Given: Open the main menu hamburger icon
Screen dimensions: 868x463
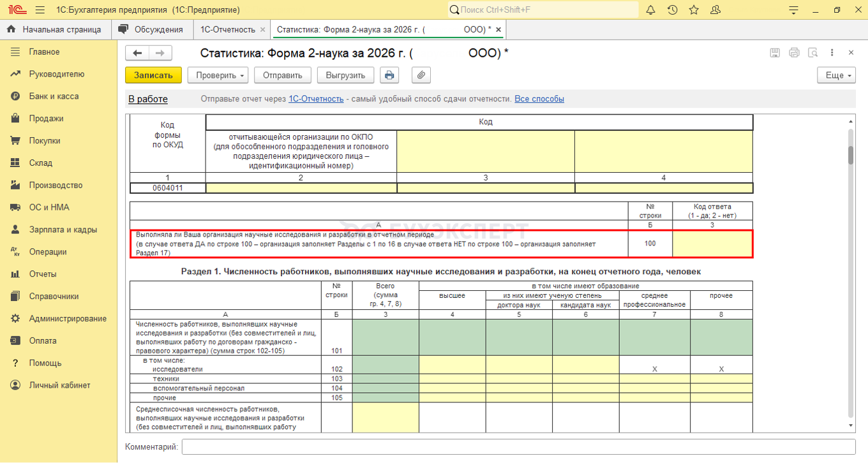Looking at the screenshot, I should pos(40,10).
